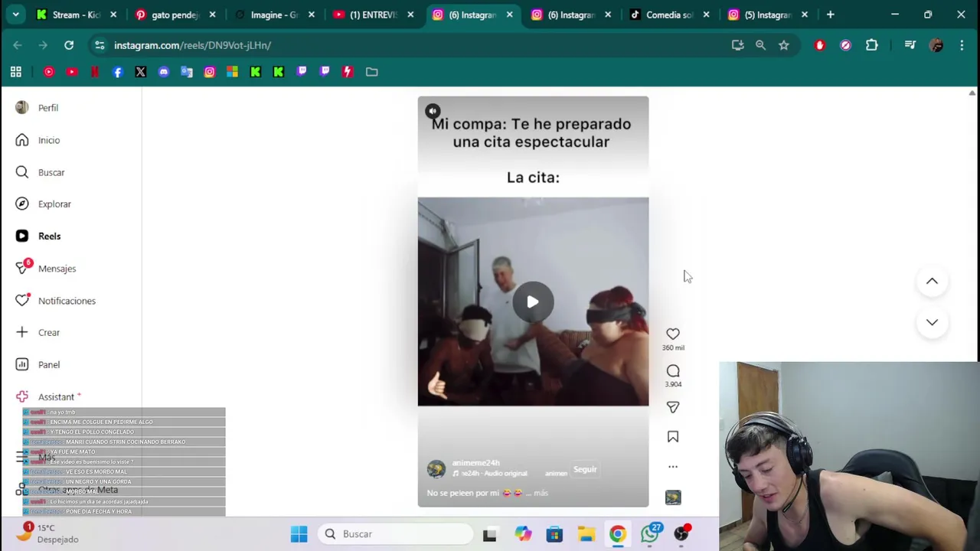Save the reel with bookmark icon
This screenshot has height=551, width=980.
(x=673, y=437)
